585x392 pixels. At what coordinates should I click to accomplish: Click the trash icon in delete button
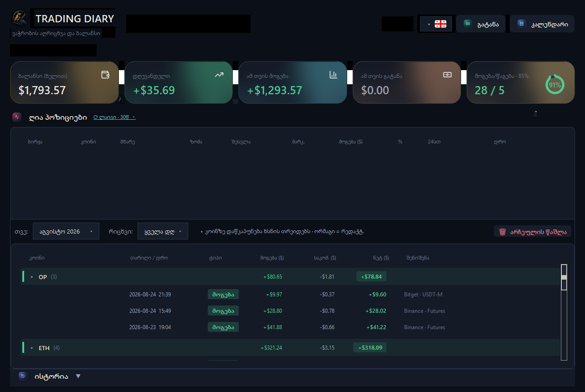[502, 231]
